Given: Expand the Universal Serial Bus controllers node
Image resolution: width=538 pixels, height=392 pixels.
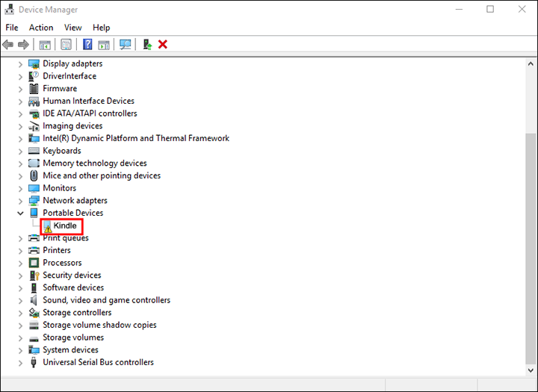Looking at the screenshot, I should pyautogui.click(x=20, y=363).
